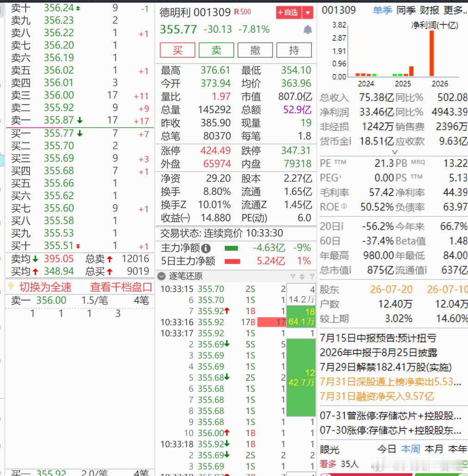Click the filter funnel icon in 逐笔还原 header
The height and width of the screenshot is (476, 468).
(293, 276)
